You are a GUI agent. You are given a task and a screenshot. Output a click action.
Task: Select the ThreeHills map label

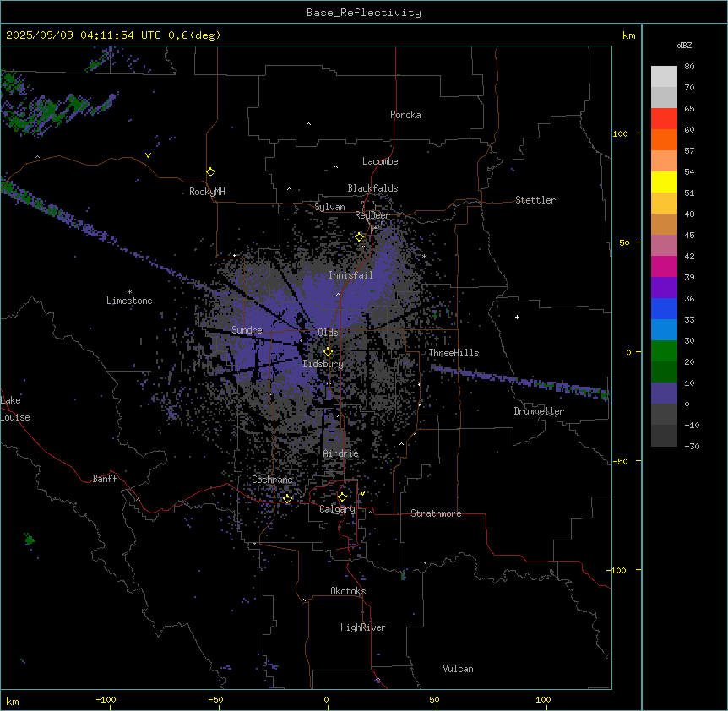click(x=454, y=353)
